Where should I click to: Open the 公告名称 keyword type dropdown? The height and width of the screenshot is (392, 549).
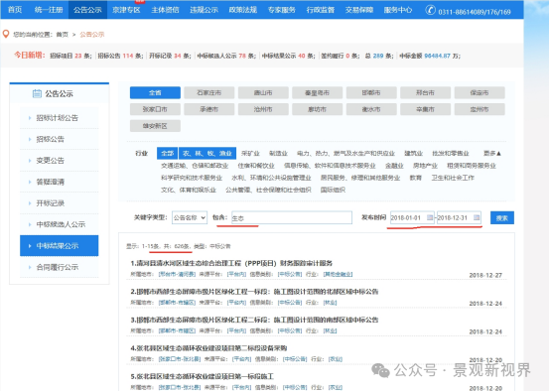point(190,217)
